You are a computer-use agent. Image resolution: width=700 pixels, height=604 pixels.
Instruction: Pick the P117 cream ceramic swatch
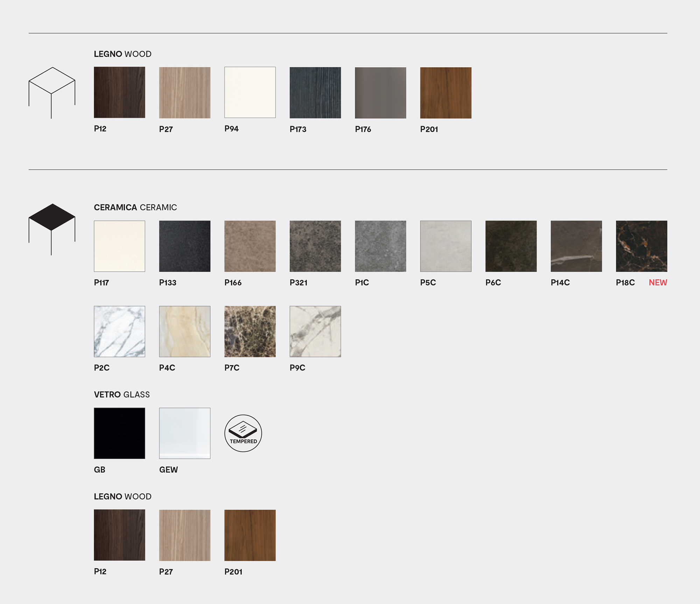point(119,246)
